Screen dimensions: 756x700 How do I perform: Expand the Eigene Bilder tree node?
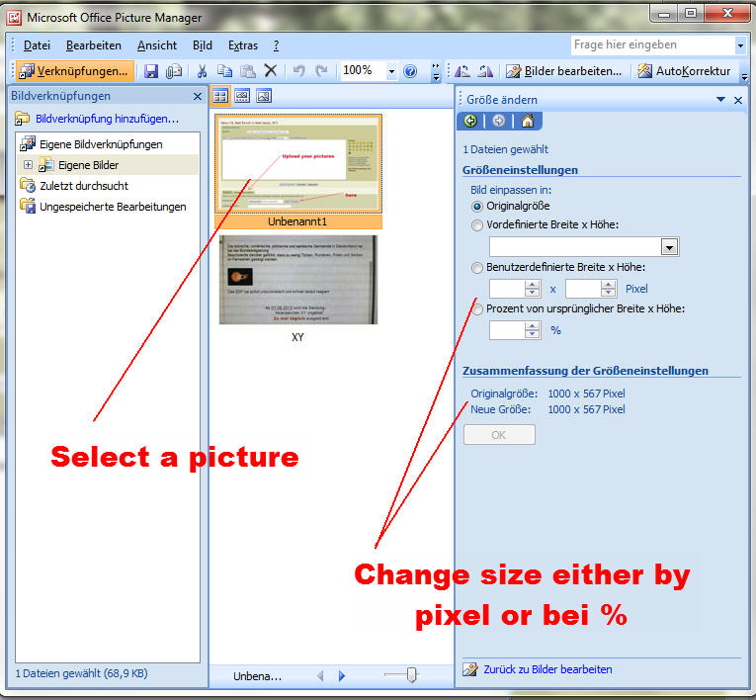[x=29, y=165]
